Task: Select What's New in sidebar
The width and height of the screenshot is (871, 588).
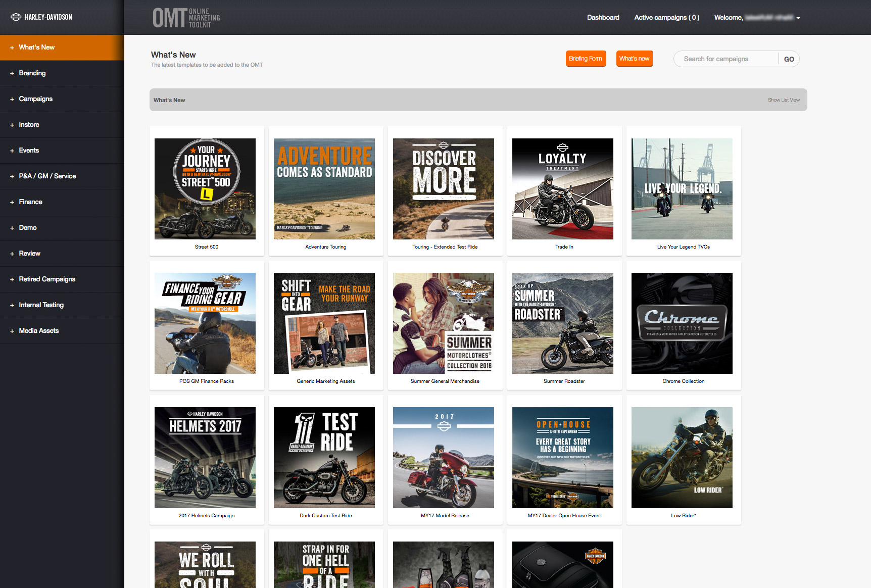Action: pyautogui.click(x=62, y=47)
